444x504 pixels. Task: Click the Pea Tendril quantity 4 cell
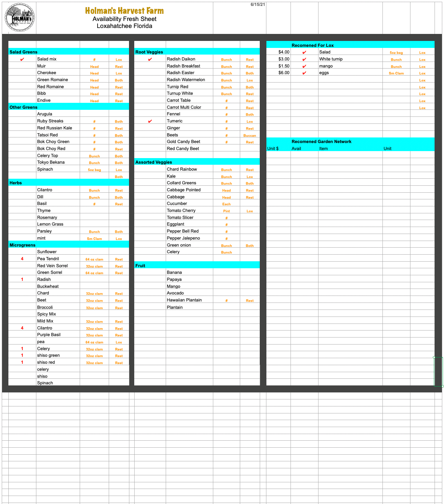tap(22, 259)
